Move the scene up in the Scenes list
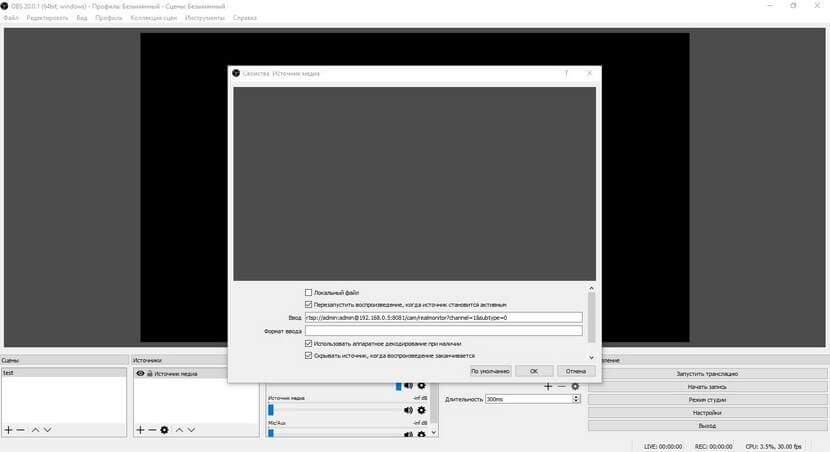 click(35, 430)
